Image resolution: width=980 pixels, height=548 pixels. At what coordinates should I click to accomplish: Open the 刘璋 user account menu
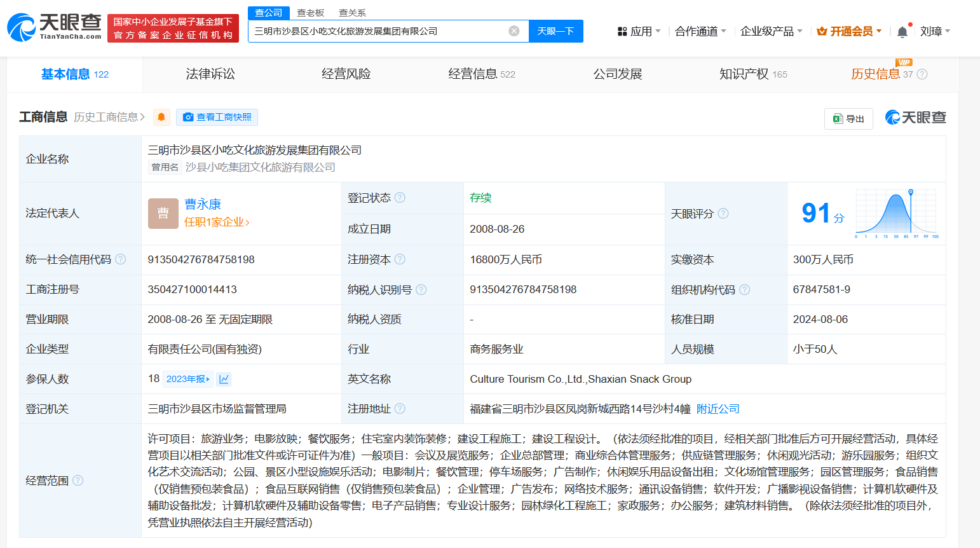tap(935, 31)
